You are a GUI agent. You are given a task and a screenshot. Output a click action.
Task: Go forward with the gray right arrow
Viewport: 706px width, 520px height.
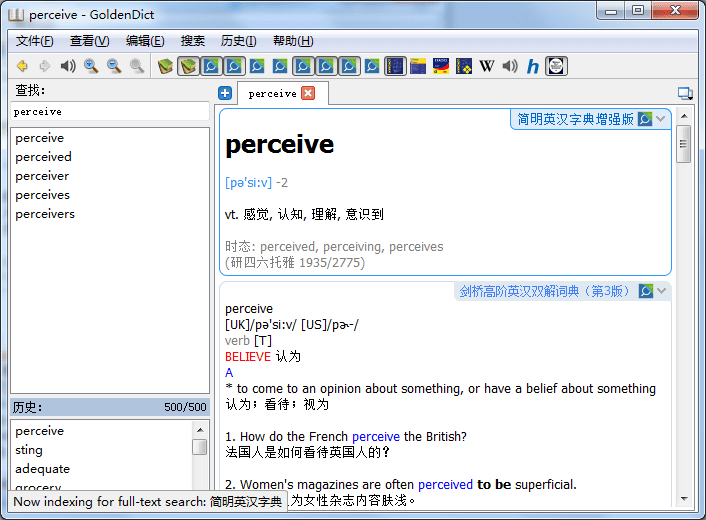[x=45, y=66]
